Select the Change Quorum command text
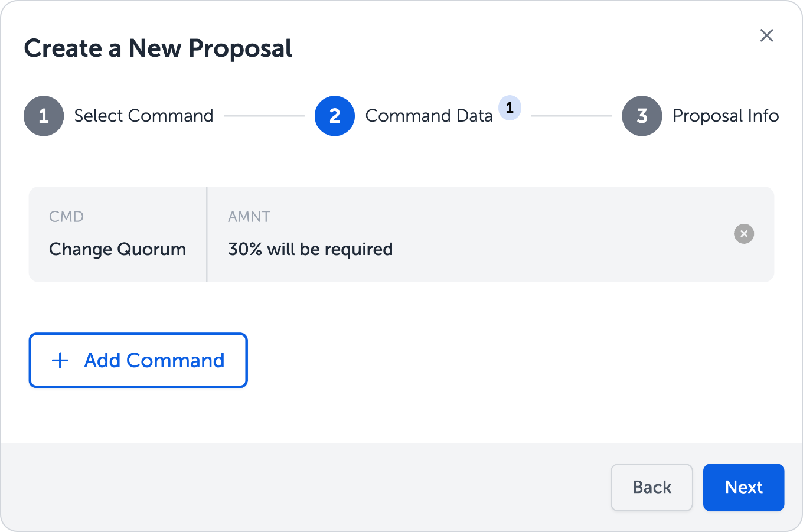Image resolution: width=803 pixels, height=532 pixels. point(117,249)
